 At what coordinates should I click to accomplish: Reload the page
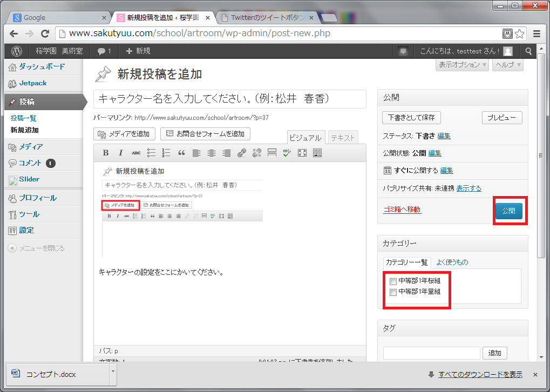45,33
